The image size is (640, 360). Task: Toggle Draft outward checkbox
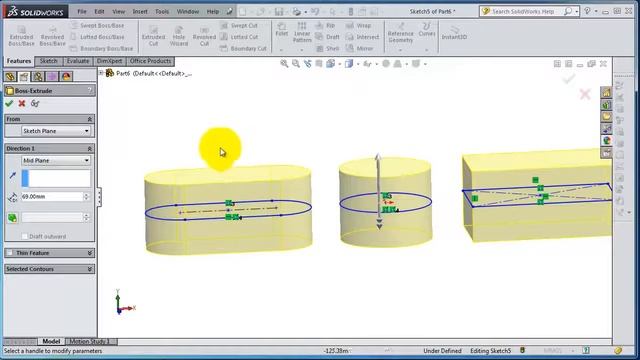[x=24, y=236]
